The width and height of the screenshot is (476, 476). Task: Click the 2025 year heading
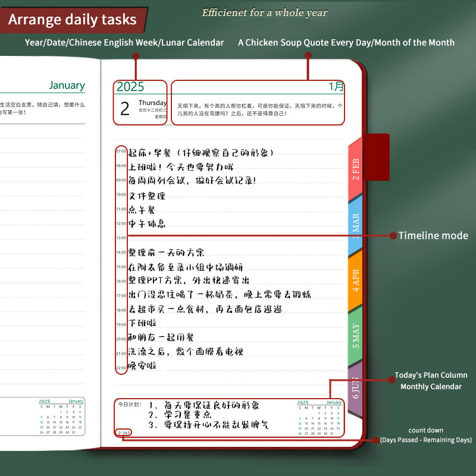click(x=130, y=87)
